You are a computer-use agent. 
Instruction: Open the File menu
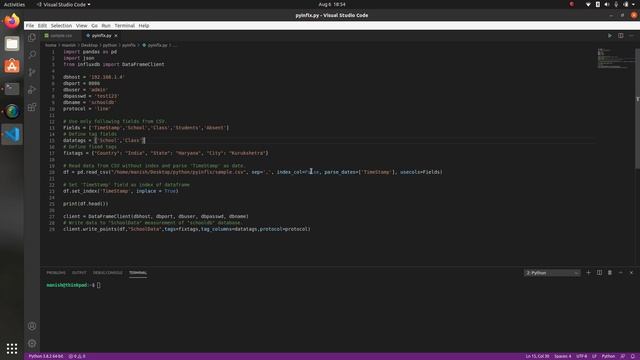pos(30,25)
